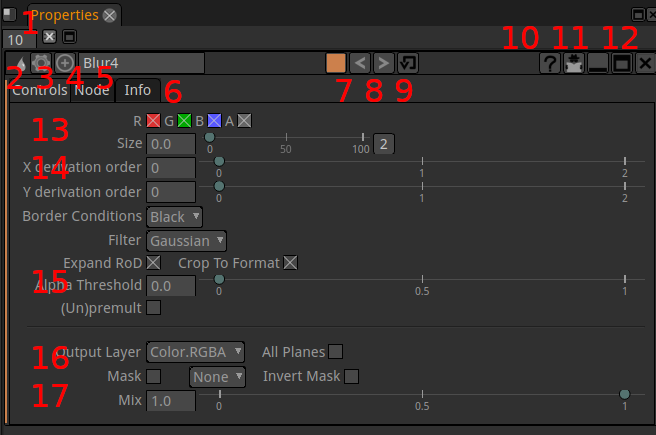Open the Border Conditions dropdown
Screen dimensions: 656x435
point(175,216)
